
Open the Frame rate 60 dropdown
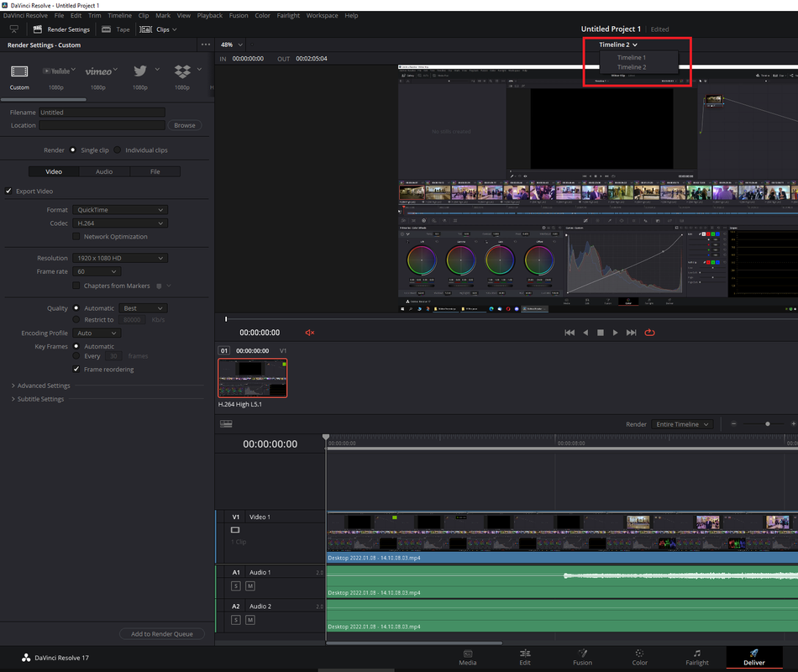point(97,271)
